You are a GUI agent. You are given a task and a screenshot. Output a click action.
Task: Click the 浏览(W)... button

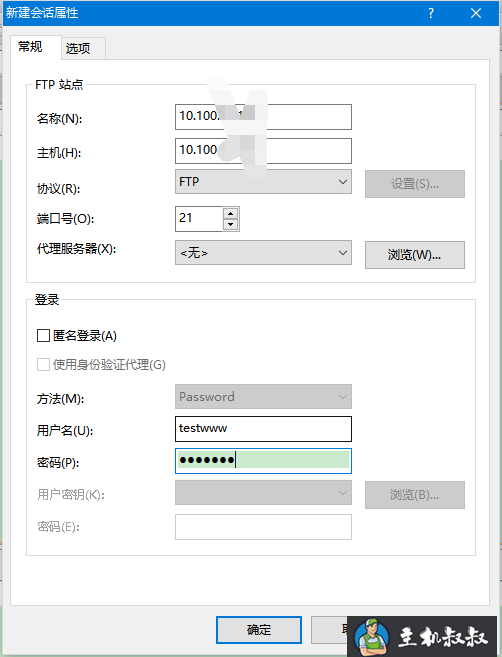pos(414,254)
